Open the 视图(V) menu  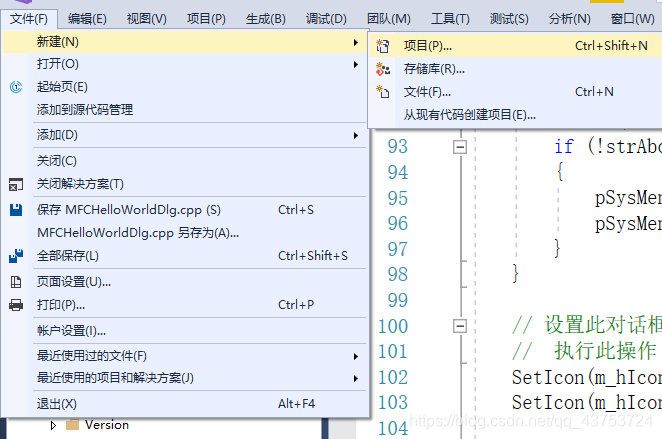[x=147, y=19]
